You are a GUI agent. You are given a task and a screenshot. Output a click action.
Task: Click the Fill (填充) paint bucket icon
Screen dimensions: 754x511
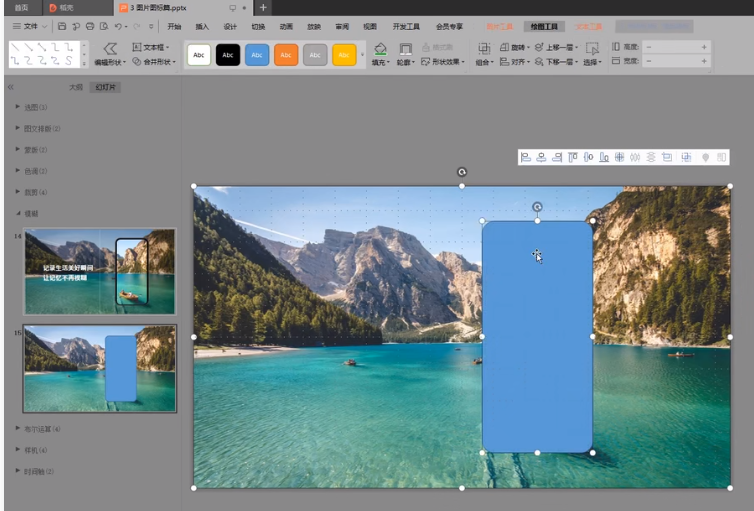coord(380,49)
